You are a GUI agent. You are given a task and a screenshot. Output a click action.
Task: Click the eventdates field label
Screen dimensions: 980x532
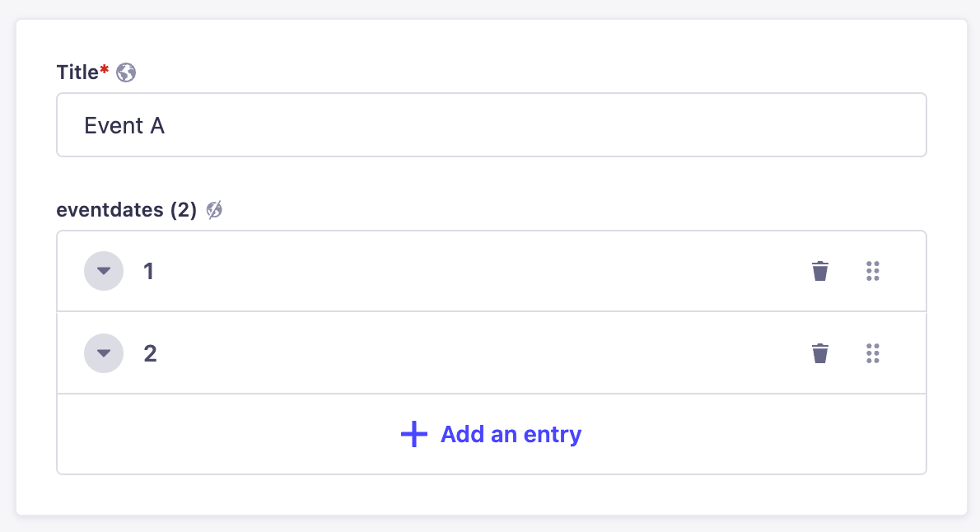(110, 210)
